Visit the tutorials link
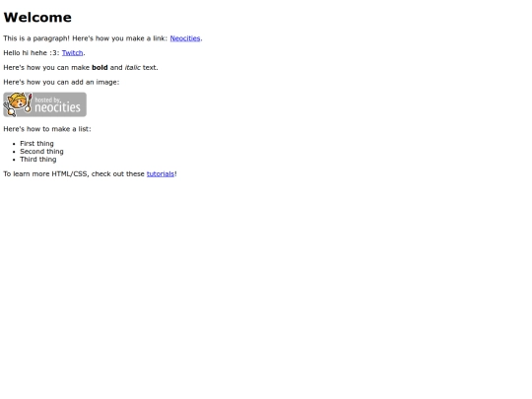Viewport: 532px width, 399px height. click(161, 174)
